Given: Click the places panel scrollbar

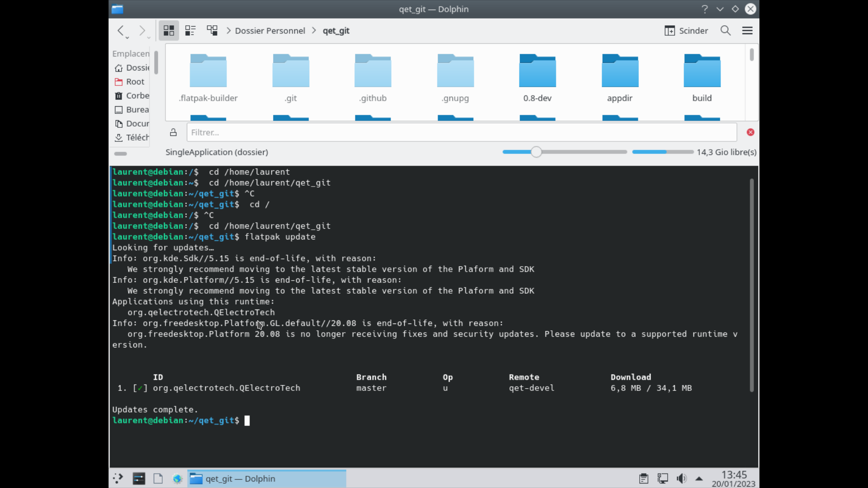Looking at the screenshot, I should 156,62.
